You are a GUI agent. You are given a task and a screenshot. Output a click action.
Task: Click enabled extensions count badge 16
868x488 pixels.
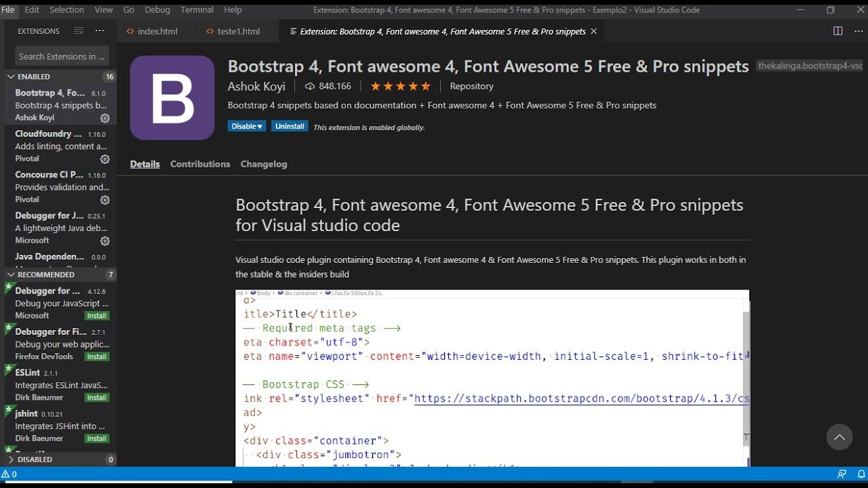pyautogui.click(x=109, y=77)
